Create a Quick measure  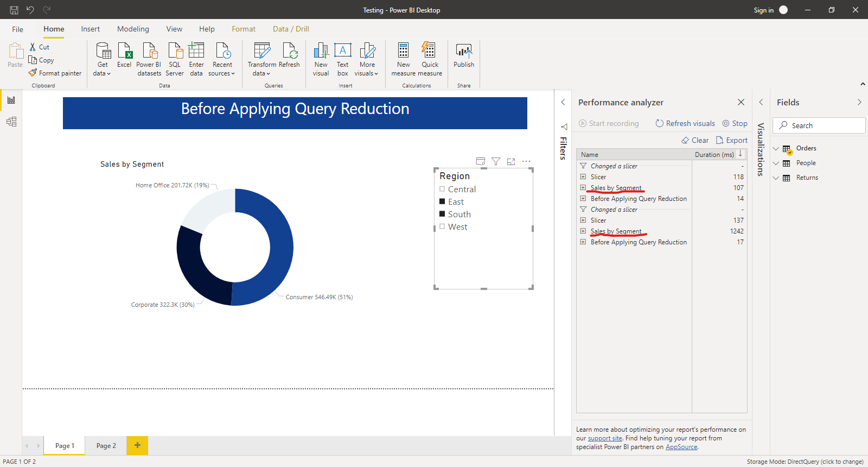(x=430, y=60)
